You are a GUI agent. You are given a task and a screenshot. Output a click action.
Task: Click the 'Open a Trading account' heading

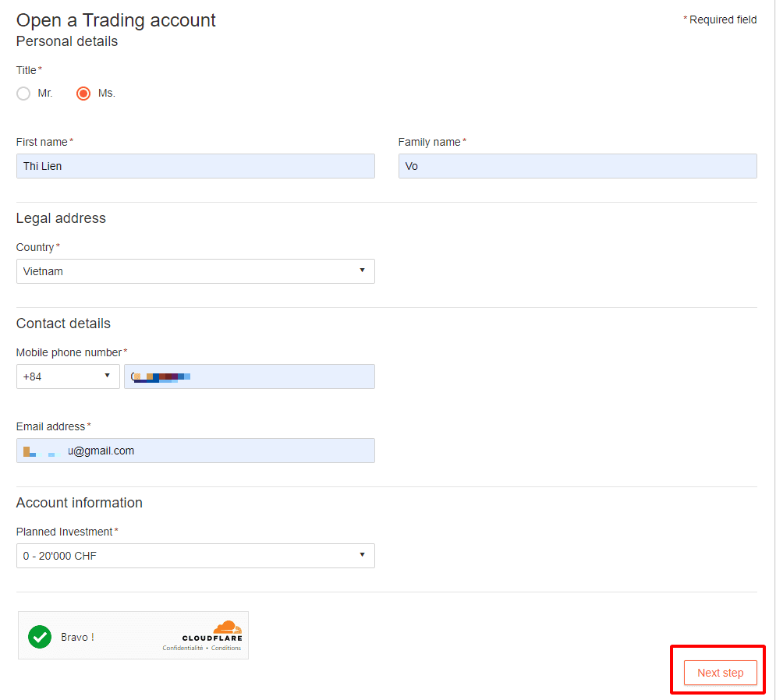(x=115, y=20)
